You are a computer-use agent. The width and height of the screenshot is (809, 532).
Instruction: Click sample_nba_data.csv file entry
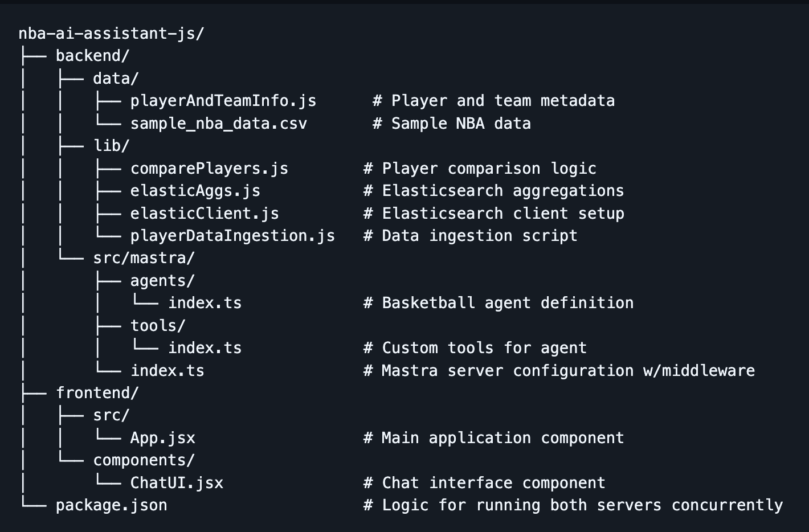click(218, 124)
